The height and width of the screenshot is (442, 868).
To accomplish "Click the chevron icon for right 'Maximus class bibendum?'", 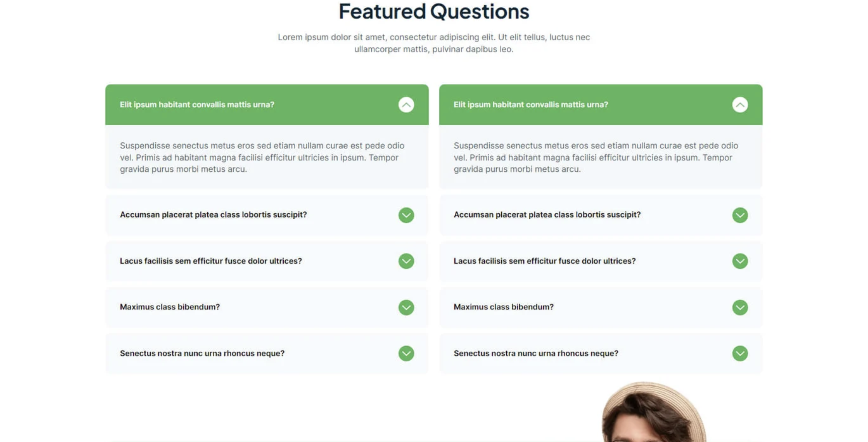I will (740, 307).
